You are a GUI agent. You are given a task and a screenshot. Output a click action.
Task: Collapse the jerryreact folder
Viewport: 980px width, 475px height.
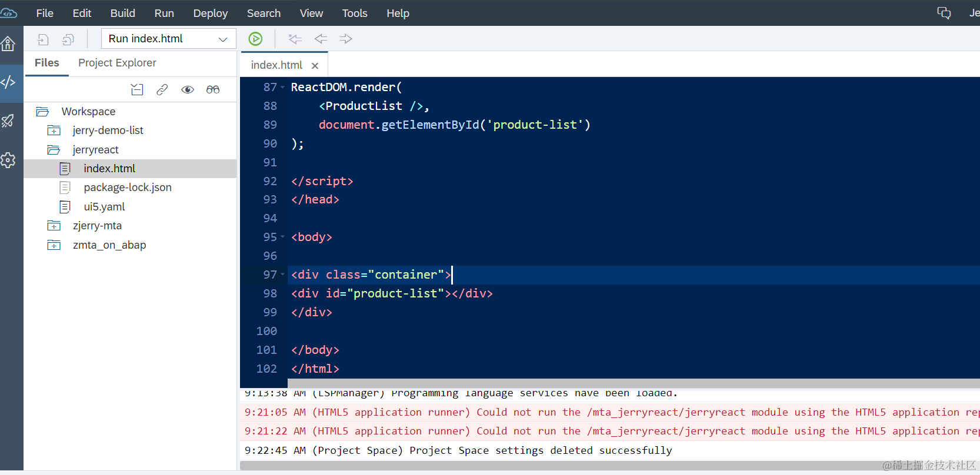tap(54, 150)
